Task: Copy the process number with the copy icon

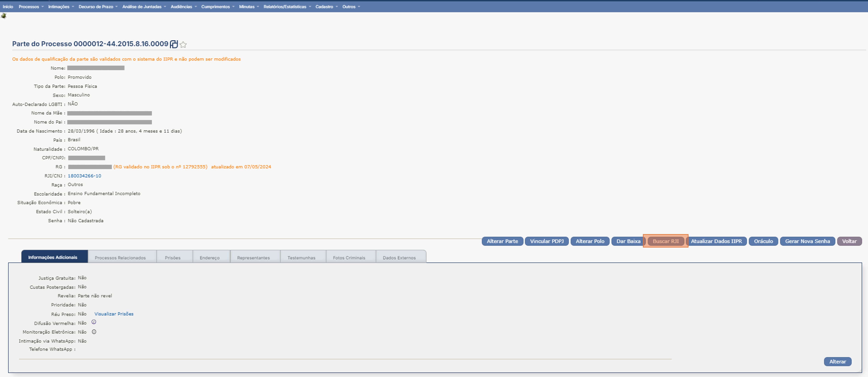Action: click(174, 44)
